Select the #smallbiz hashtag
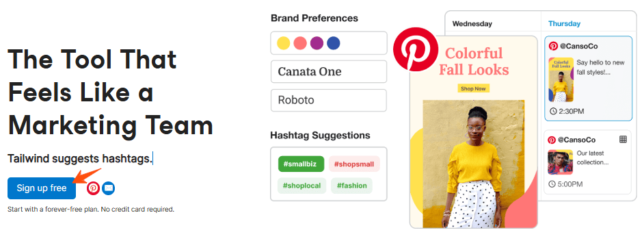 point(301,164)
